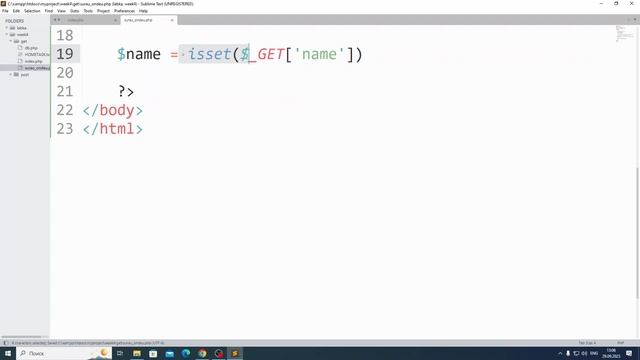
Task: Close the active surau_index.php tab
Action: coord(172,20)
